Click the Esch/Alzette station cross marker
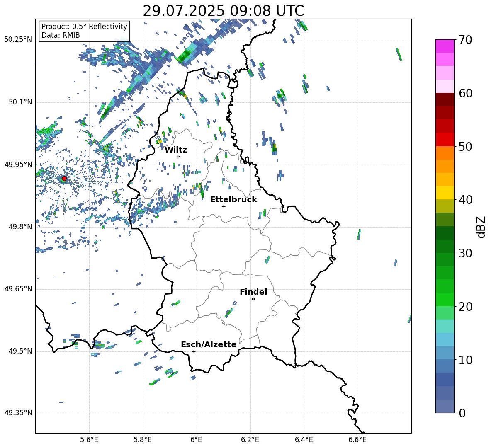This screenshot has height=448, width=491. click(x=194, y=351)
